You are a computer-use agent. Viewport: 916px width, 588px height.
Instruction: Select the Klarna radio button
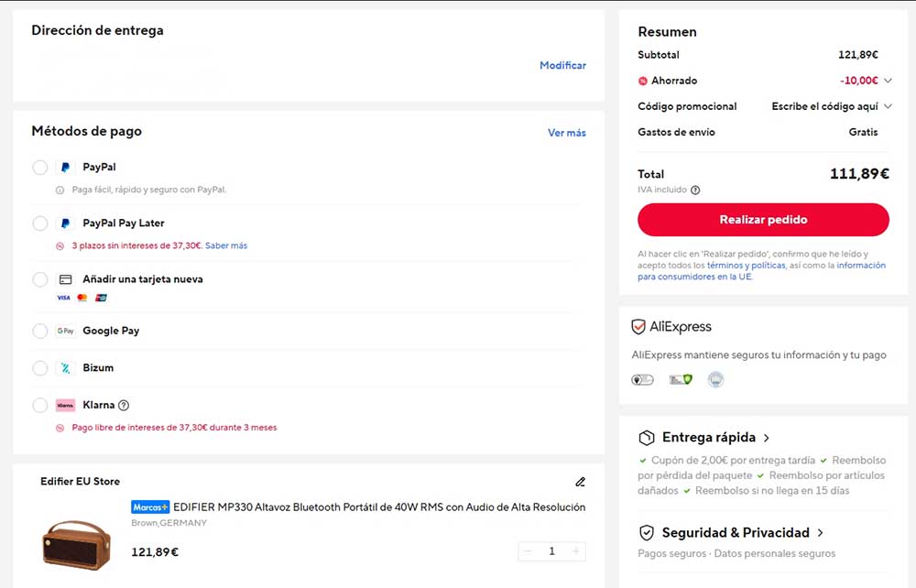[39, 405]
